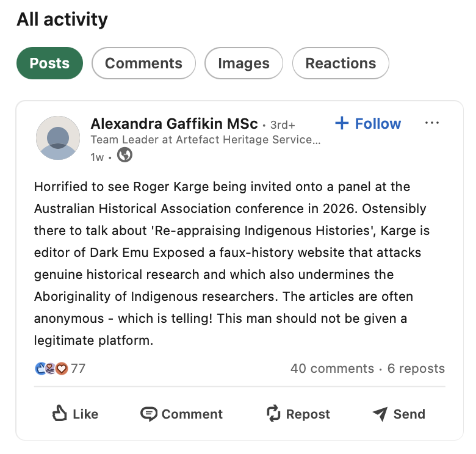The width and height of the screenshot is (476, 454).
Task: View the 6 reposts list
Action: (416, 369)
